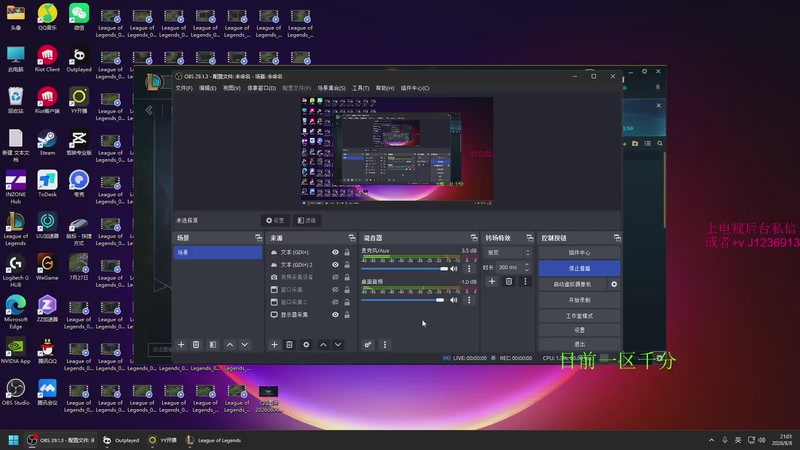
Task: Open 设置 from the controls panel
Action: [579, 330]
